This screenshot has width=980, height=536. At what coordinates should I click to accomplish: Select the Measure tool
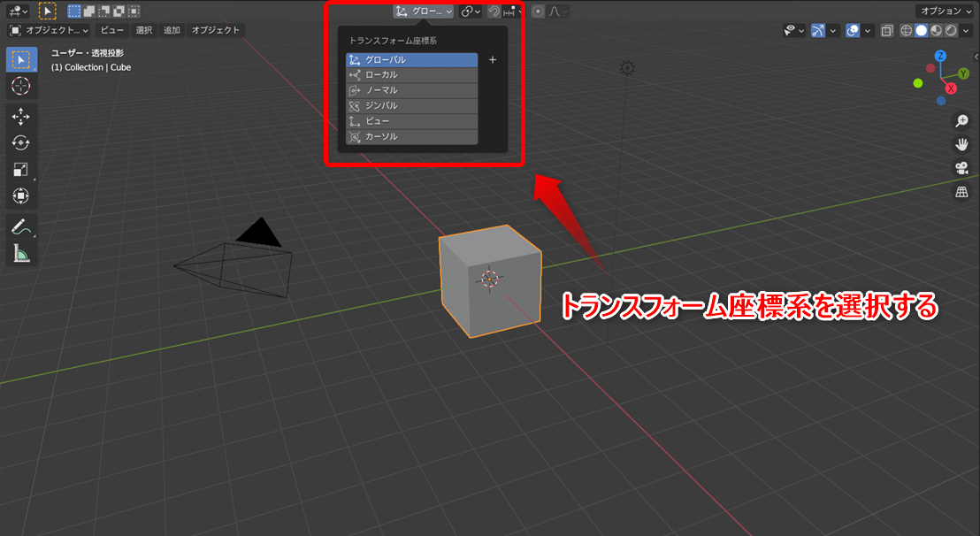[x=21, y=253]
